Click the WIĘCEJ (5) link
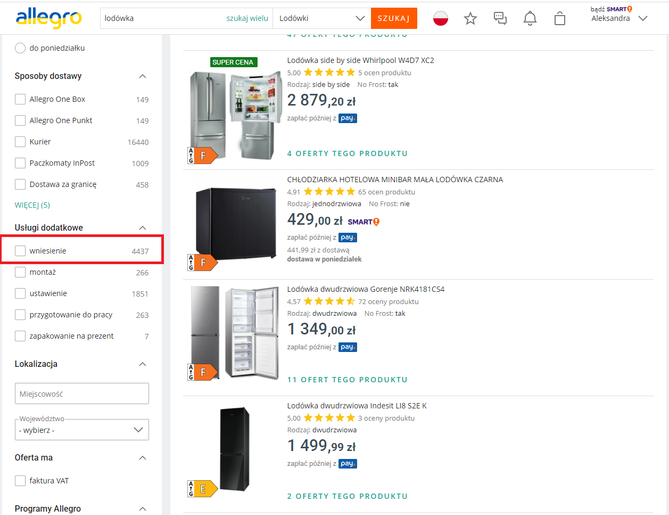The image size is (669, 515). 32,205
